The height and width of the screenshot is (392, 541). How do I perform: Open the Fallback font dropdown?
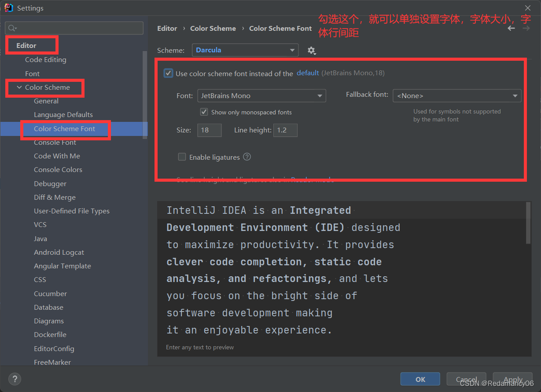click(457, 95)
